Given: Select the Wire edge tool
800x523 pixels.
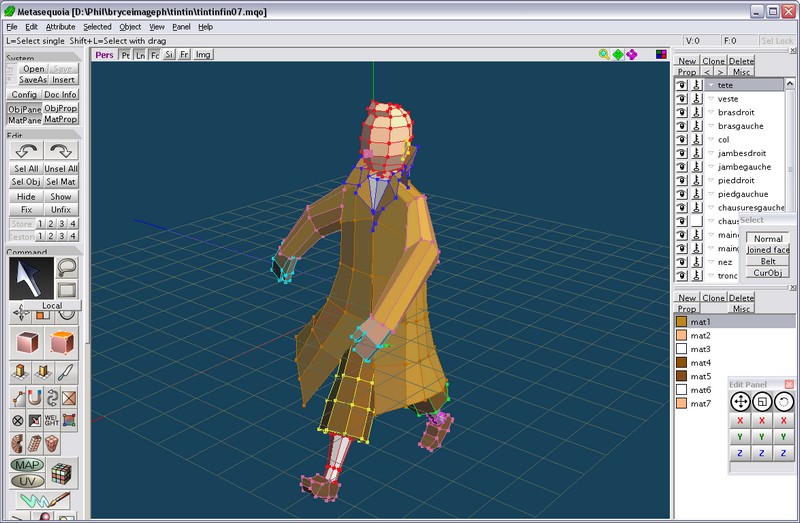Looking at the screenshot, I should 17,397.
